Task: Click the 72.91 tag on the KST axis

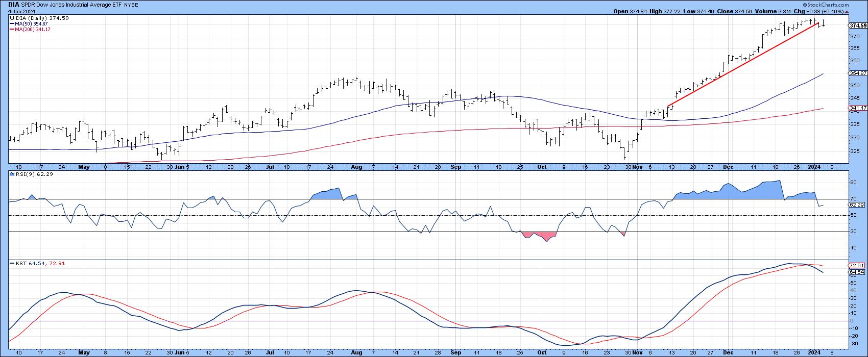Action: [856, 266]
